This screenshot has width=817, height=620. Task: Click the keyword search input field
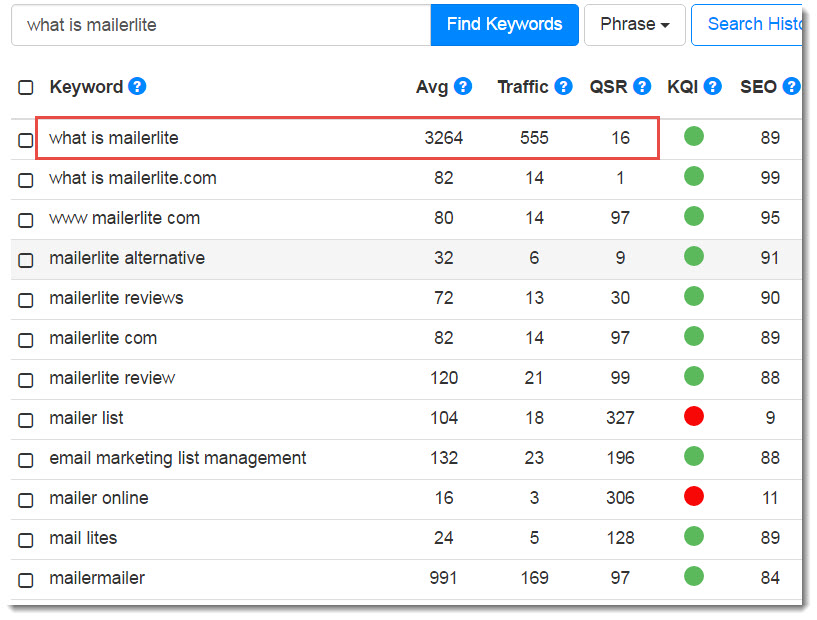(221, 24)
